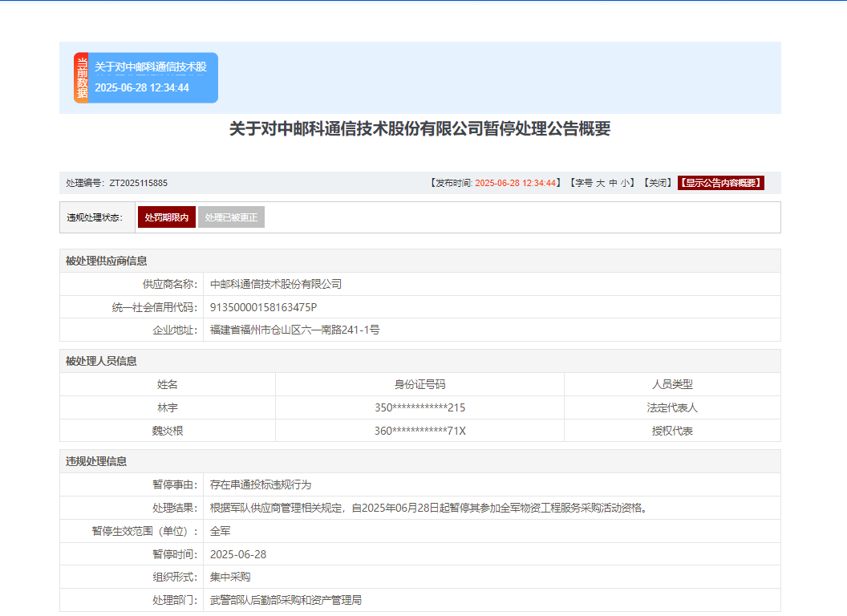Click the 集中采购 value
This screenshot has width=847, height=616.
(230, 577)
